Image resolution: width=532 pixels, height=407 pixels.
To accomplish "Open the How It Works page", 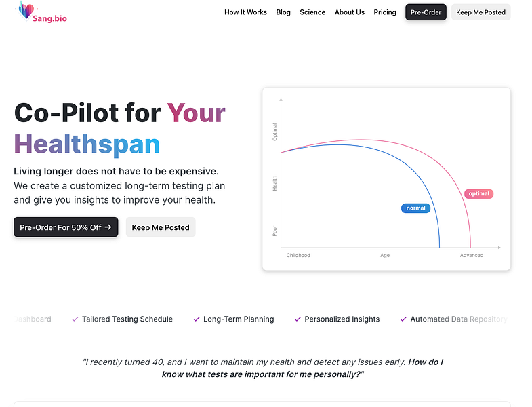I will coord(245,12).
